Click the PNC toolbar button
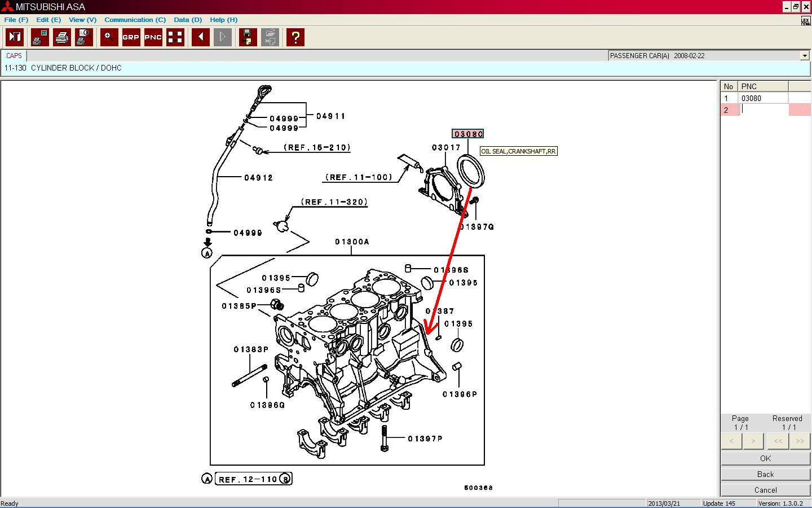 point(153,37)
